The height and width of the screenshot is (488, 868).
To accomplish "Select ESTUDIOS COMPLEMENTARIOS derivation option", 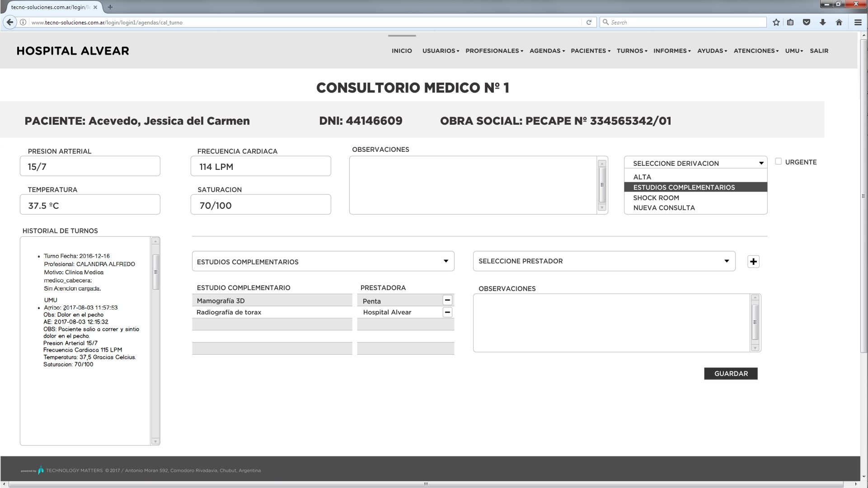I will [x=695, y=187].
